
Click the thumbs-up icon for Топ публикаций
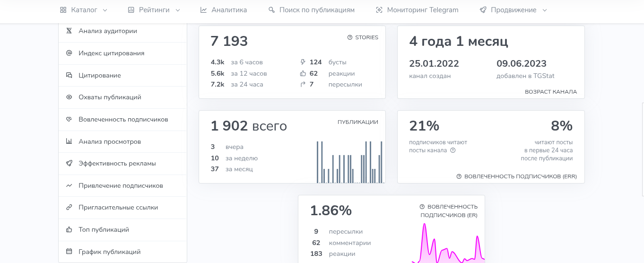tap(69, 229)
